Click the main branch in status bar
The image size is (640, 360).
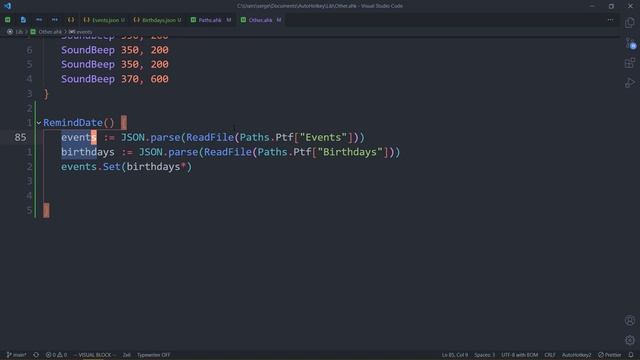[x=16, y=355]
